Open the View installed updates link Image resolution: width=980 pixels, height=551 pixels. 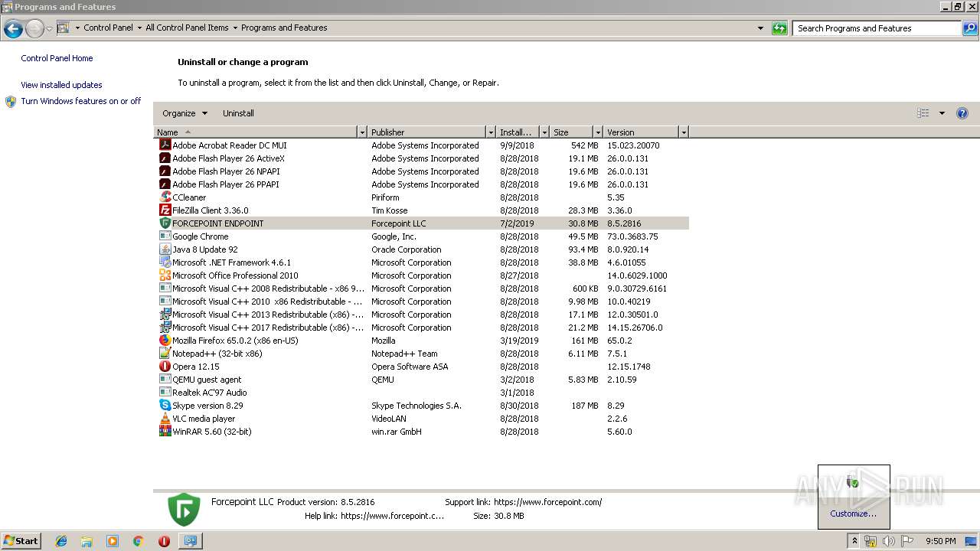coord(61,85)
